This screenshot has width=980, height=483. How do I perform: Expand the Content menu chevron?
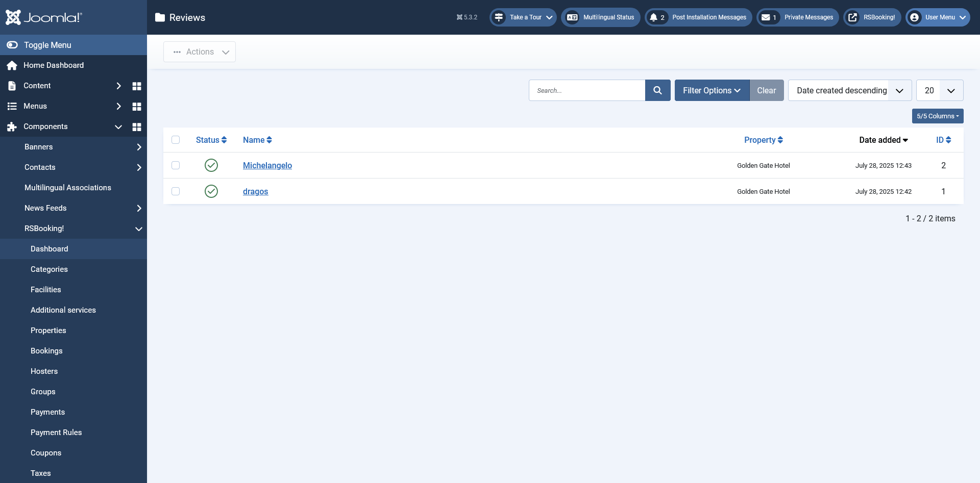point(118,86)
